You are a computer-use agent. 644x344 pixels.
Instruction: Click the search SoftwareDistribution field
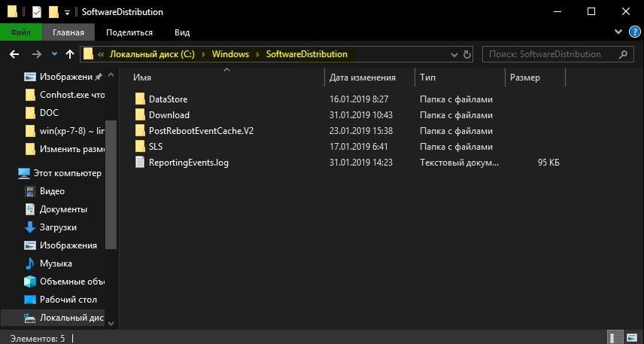click(557, 54)
